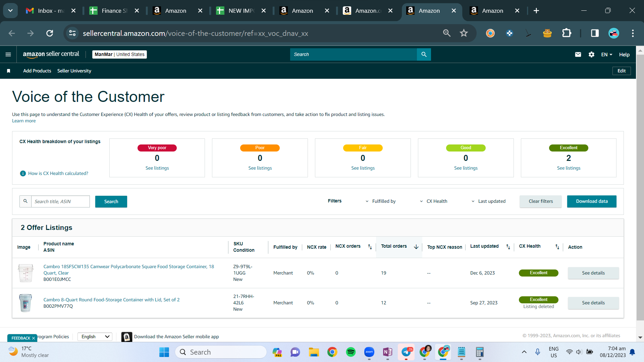Switch to the Inbox Gmail tab
This screenshot has width=644, height=362.
click(51, 11)
